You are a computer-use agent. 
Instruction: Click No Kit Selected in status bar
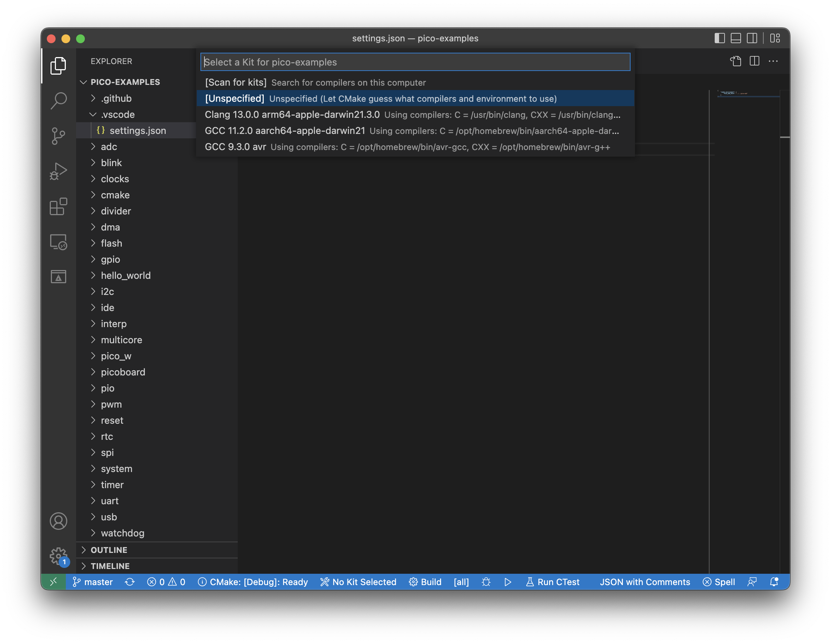(358, 581)
